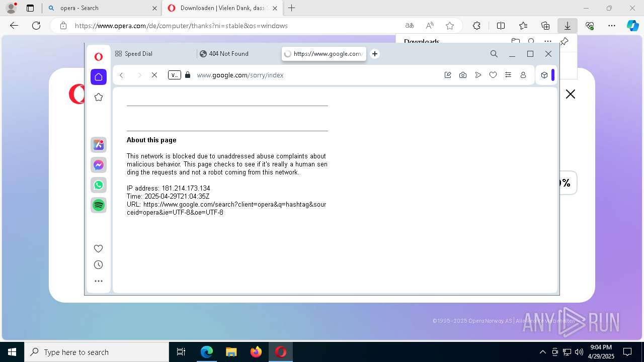
Task: Click the VPN badge in Opera address bar
Action: click(174, 75)
